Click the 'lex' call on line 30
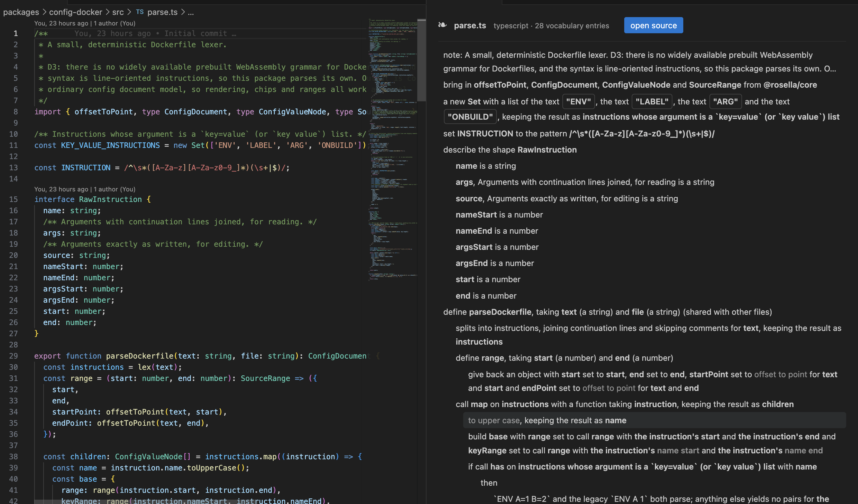The image size is (858, 504). pyautogui.click(x=144, y=367)
